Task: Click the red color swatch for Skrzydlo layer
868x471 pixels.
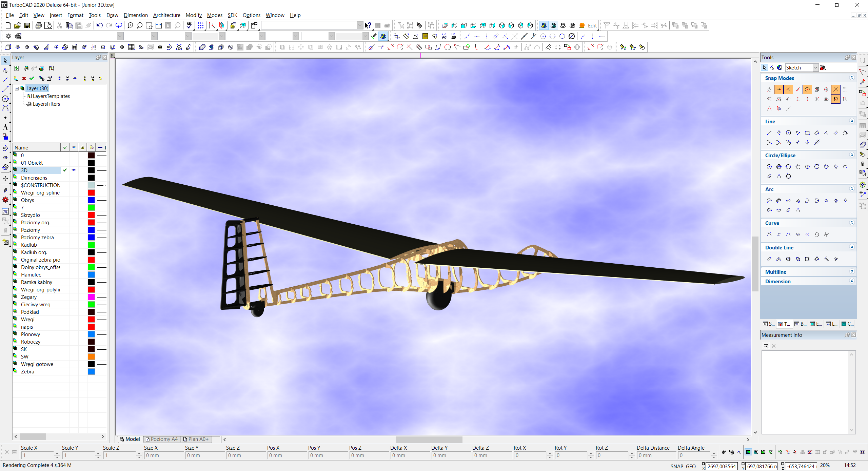Action: (x=91, y=215)
